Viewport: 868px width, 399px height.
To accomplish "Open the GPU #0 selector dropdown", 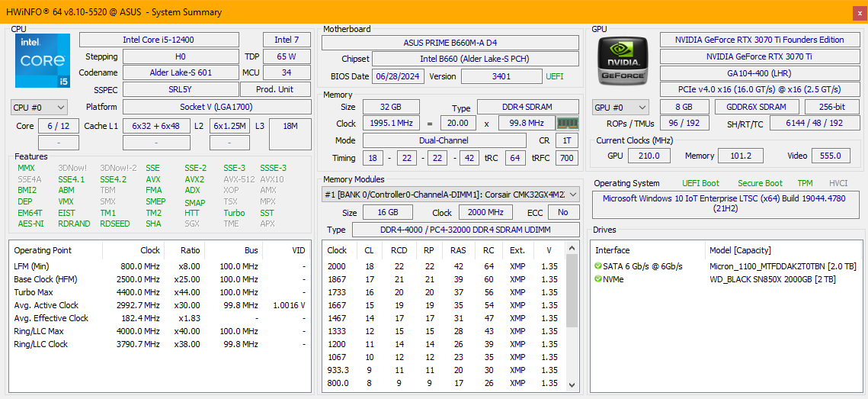I will [620, 108].
